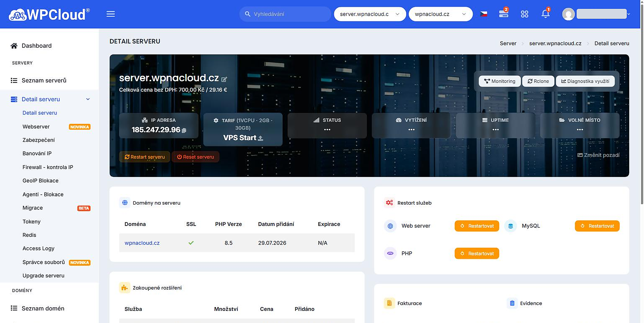Click the Restart serveru button
This screenshot has width=644, height=323.
point(145,157)
